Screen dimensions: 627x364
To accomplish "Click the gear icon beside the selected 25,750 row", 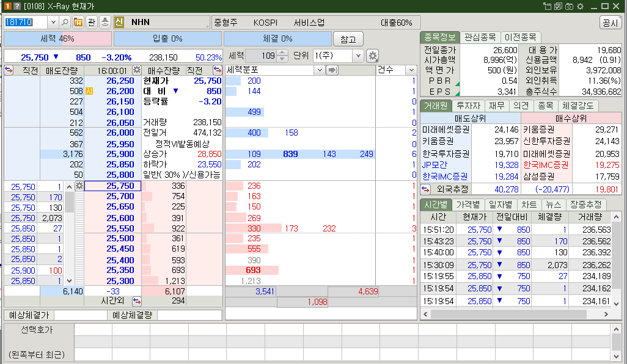I will pyautogui.click(x=79, y=186).
